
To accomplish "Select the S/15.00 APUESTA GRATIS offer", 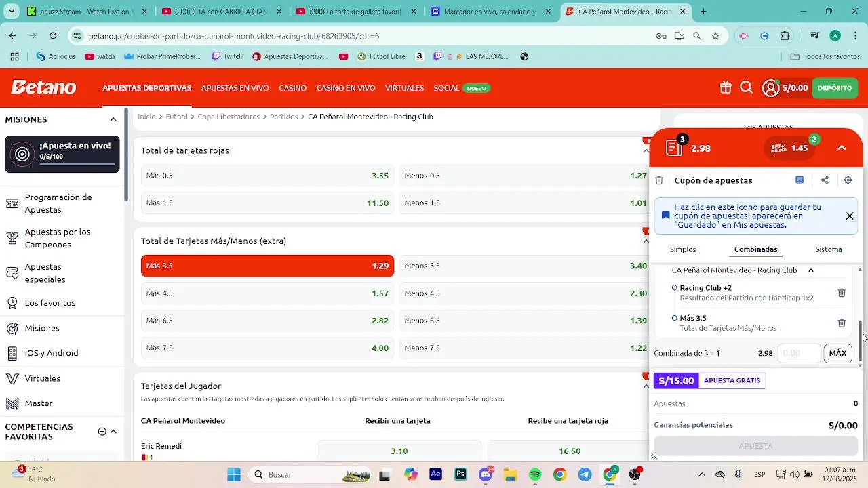I will click(709, 381).
